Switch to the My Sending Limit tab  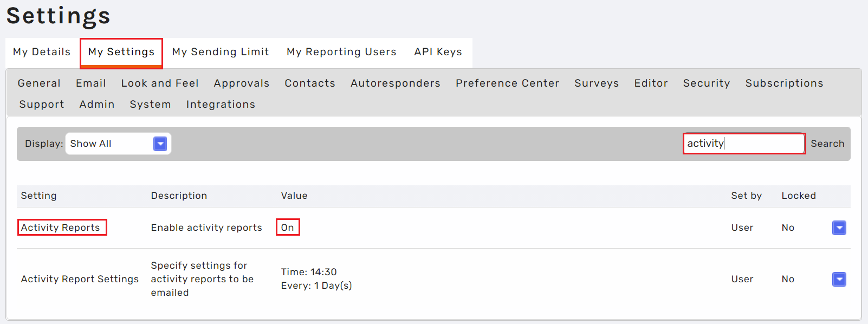(x=221, y=52)
